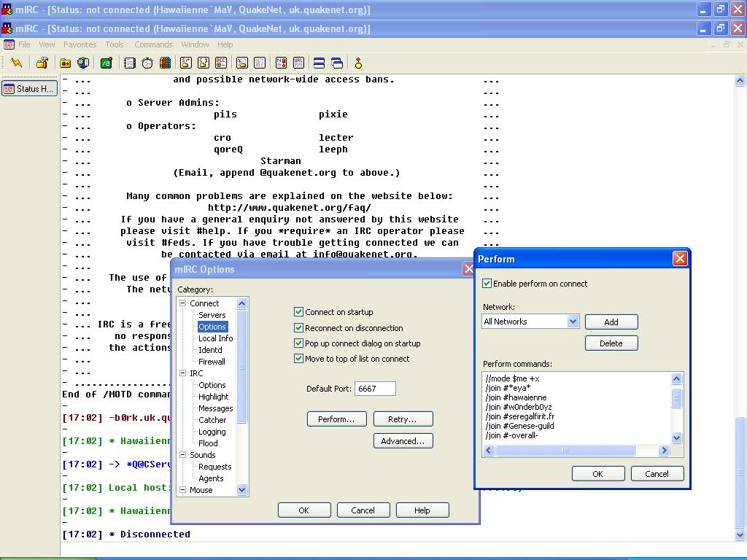This screenshot has width=747, height=560.
Task: Cancel the Perform dialog
Action: [x=657, y=474]
